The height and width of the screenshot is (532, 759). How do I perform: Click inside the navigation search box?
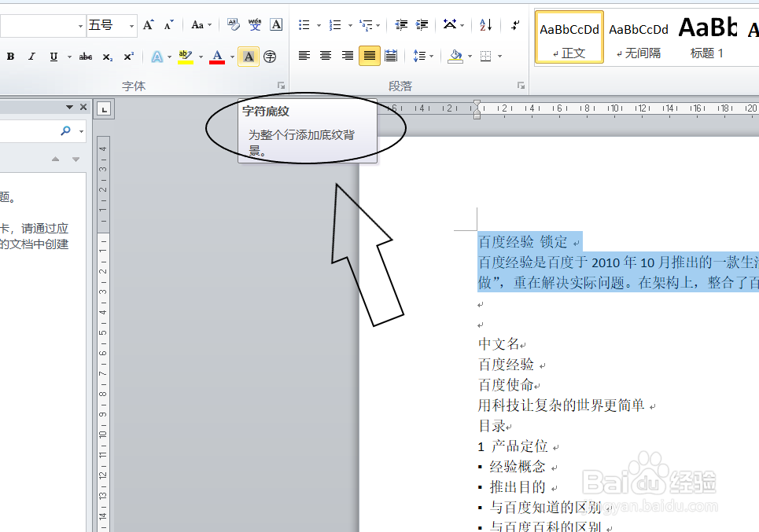pos(30,130)
